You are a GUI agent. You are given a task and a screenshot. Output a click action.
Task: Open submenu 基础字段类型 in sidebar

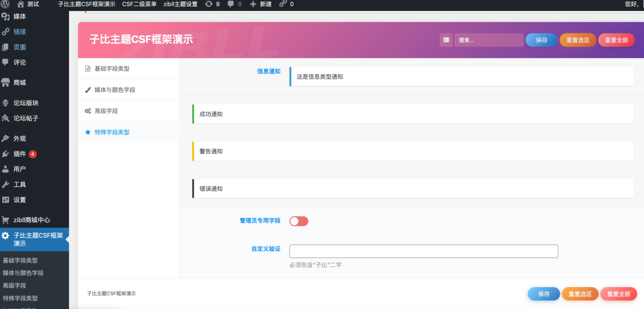(x=20, y=261)
